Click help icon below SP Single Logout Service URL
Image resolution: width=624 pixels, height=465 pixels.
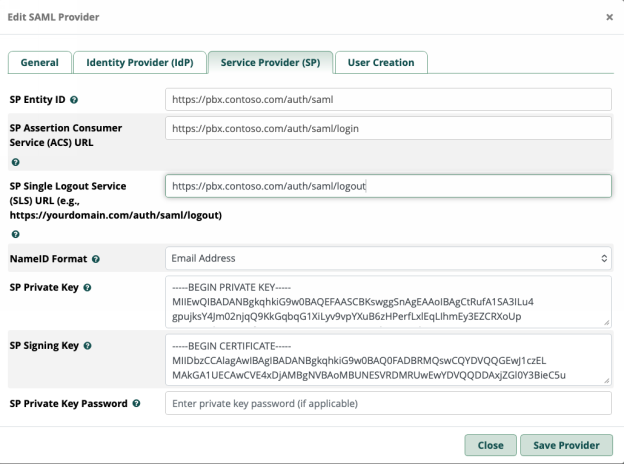click(x=13, y=234)
